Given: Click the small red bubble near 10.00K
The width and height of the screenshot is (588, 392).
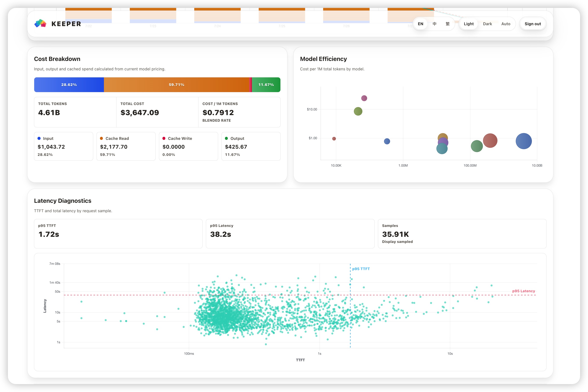Looking at the screenshot, I should [x=334, y=139].
